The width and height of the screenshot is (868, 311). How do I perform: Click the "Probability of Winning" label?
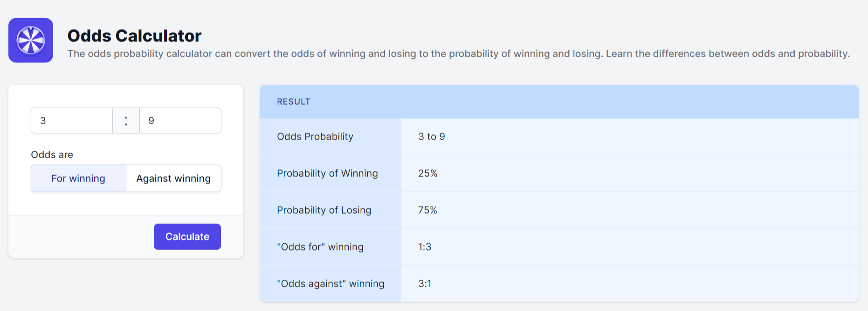click(327, 173)
